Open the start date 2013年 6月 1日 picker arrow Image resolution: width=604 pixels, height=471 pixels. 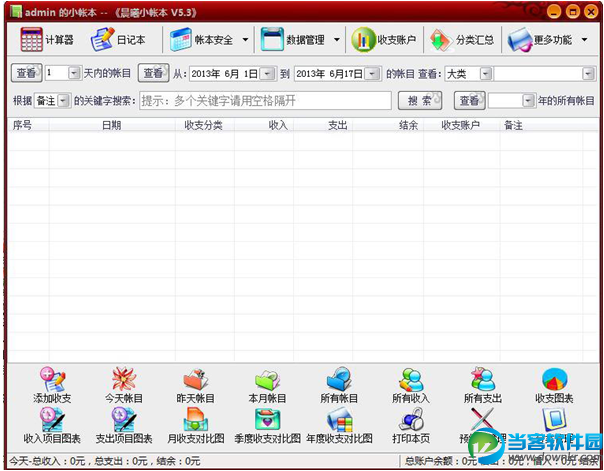267,74
